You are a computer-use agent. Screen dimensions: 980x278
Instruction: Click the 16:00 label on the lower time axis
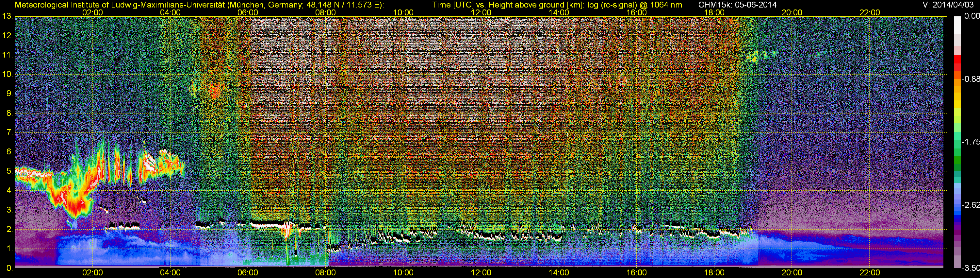[636, 273]
